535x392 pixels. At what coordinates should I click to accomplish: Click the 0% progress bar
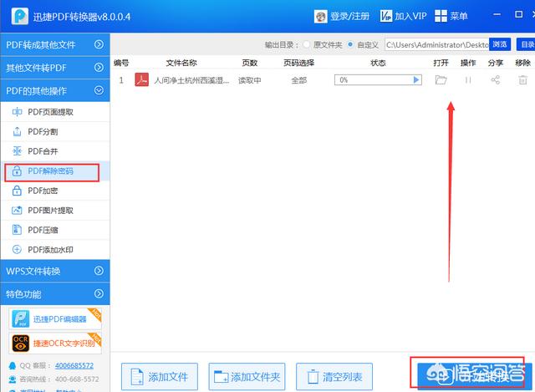point(378,80)
